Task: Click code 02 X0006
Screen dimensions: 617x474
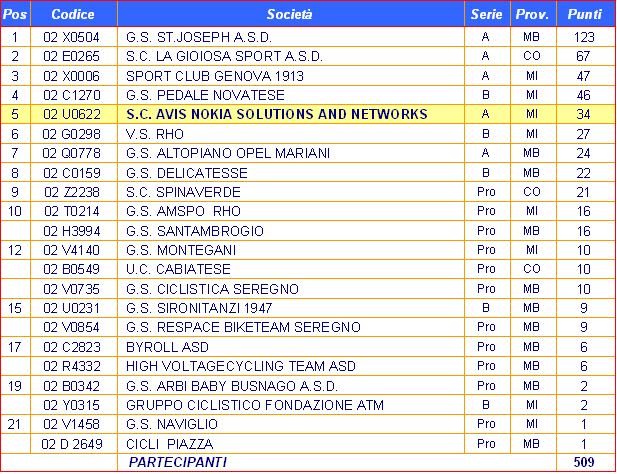Action: click(x=72, y=76)
